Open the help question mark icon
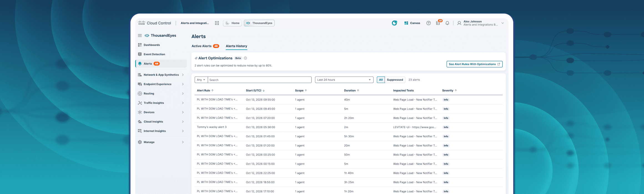The width and height of the screenshot is (644, 194). coord(429,23)
